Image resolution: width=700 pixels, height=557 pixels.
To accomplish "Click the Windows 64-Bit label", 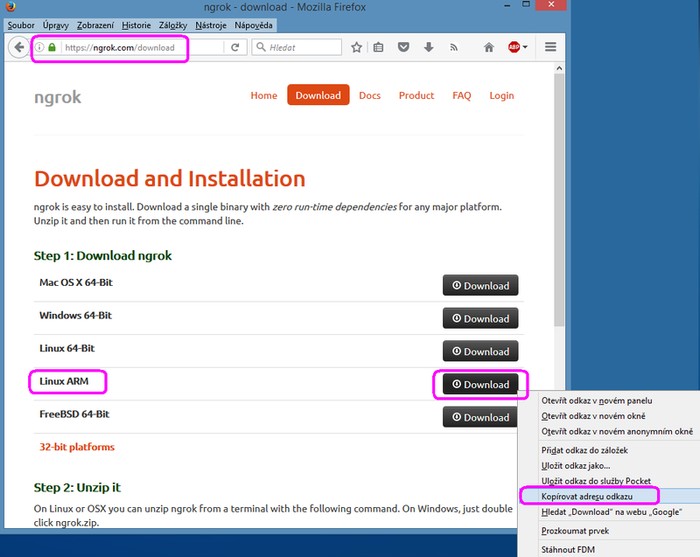I will click(x=75, y=316).
